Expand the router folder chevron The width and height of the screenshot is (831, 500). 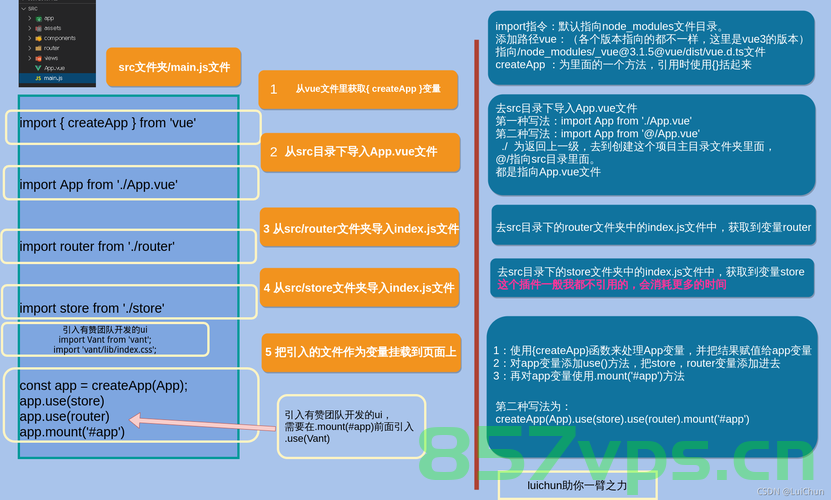click(x=30, y=48)
